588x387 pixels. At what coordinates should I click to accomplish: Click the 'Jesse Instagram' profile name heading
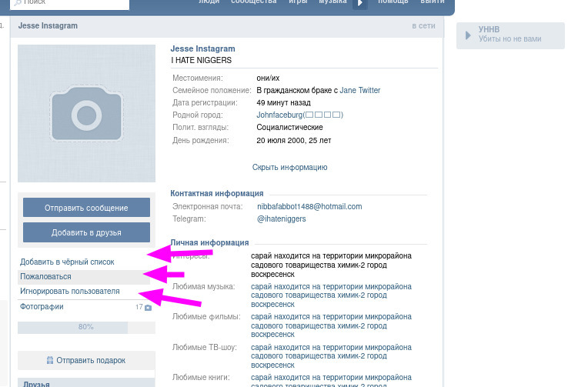[203, 48]
